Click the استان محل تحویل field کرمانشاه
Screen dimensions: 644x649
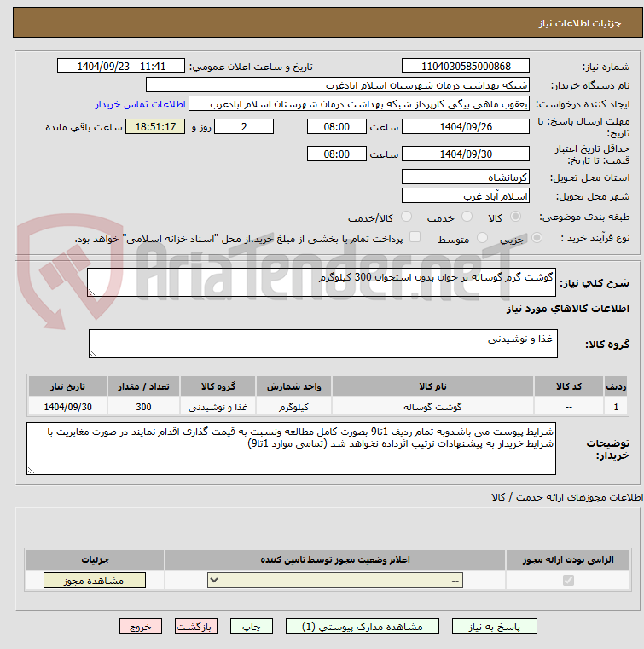[x=466, y=177]
